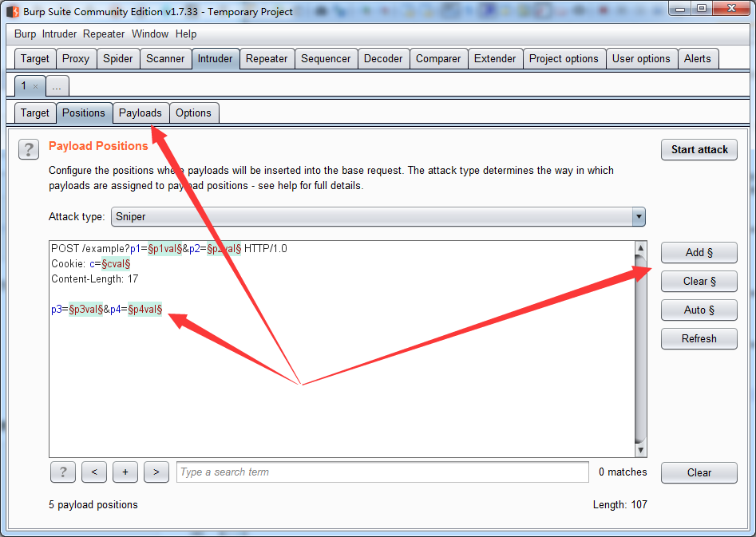The height and width of the screenshot is (537, 756).
Task: Maximize the Burp Suite window
Action: 702,9
